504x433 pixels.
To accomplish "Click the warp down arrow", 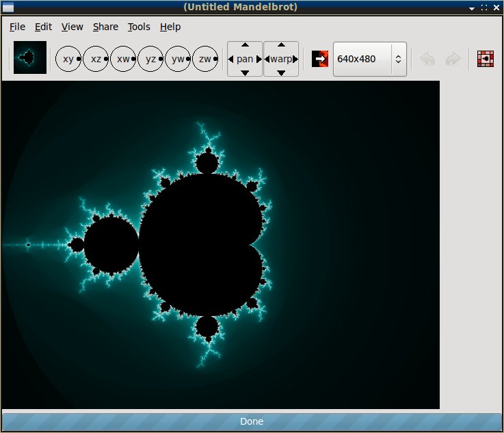I will pyautogui.click(x=281, y=73).
